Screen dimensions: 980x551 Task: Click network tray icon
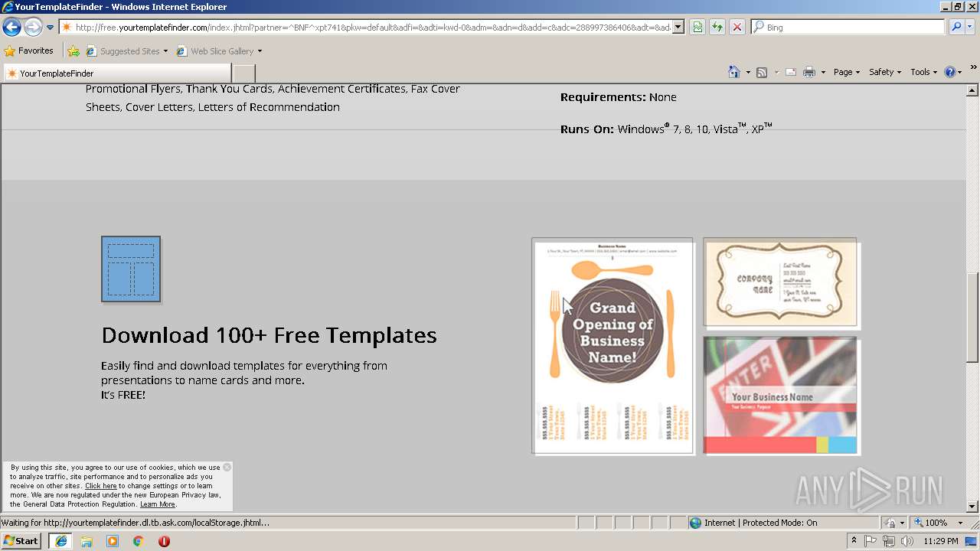[889, 541]
